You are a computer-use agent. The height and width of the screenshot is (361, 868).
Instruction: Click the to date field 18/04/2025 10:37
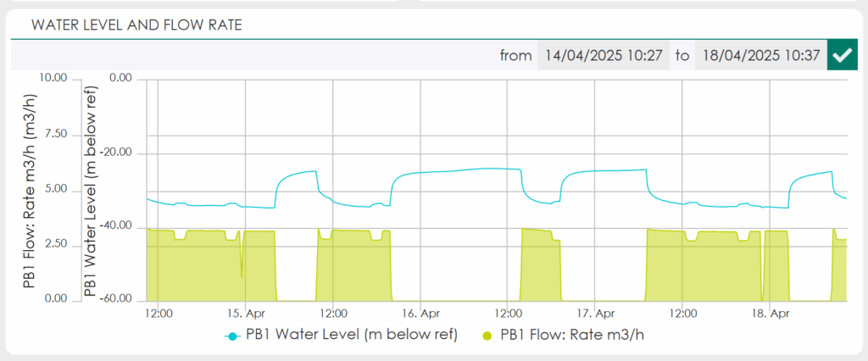pos(760,55)
